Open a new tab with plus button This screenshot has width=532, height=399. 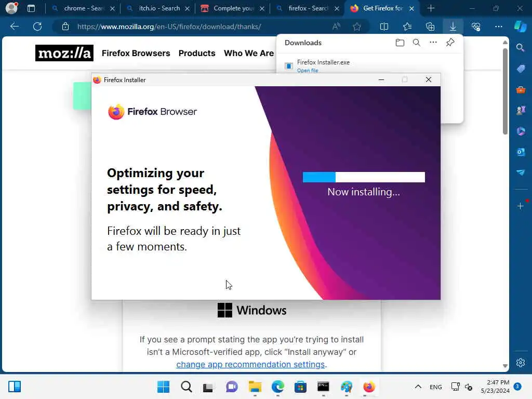click(x=431, y=8)
